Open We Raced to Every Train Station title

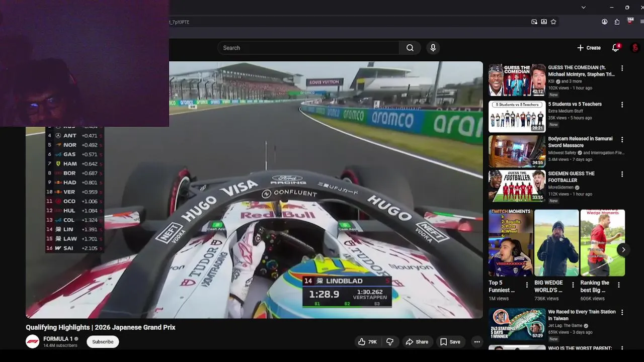[x=582, y=315]
